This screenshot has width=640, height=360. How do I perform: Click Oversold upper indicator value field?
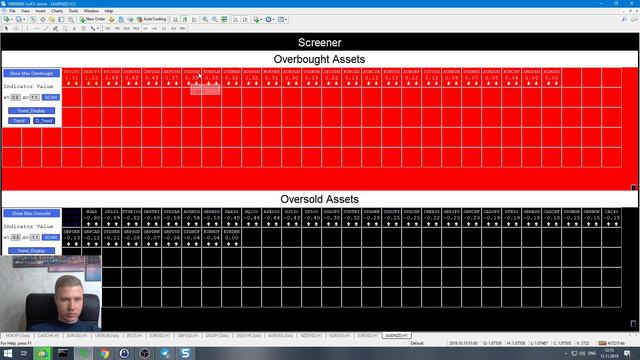(x=35, y=237)
